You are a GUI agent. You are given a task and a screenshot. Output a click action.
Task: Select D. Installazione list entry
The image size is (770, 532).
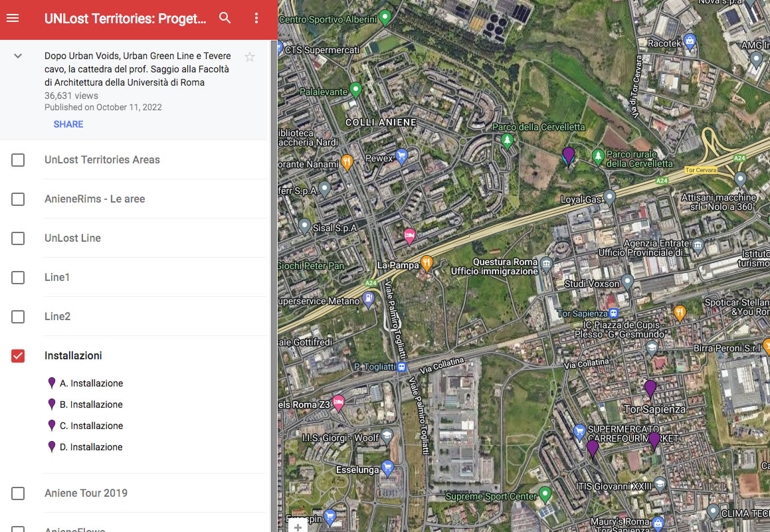click(91, 447)
